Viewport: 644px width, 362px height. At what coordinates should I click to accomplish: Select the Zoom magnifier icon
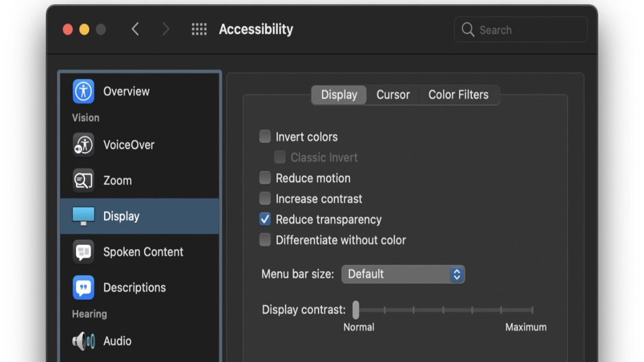[x=84, y=181]
